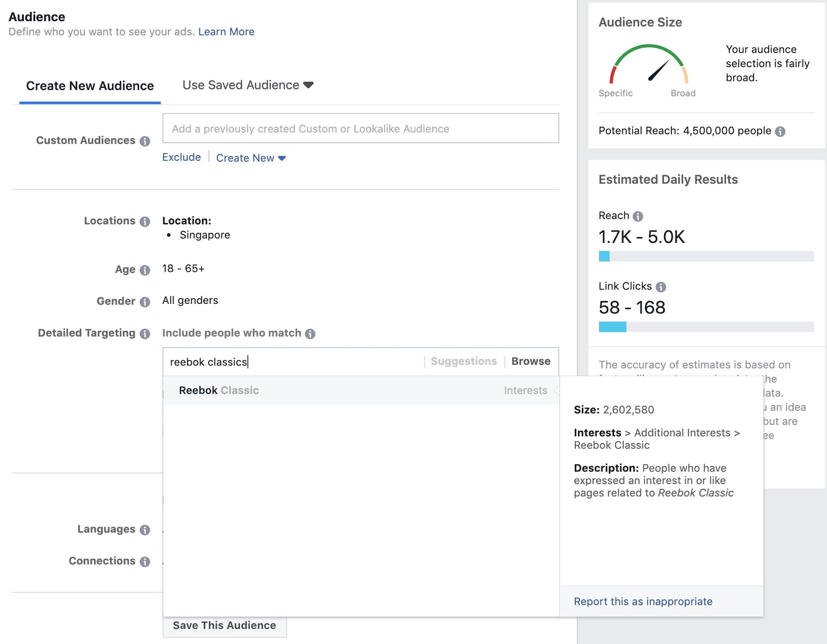This screenshot has height=644, width=827.
Task: Open the Browse panel in detailed targeting
Action: point(530,361)
